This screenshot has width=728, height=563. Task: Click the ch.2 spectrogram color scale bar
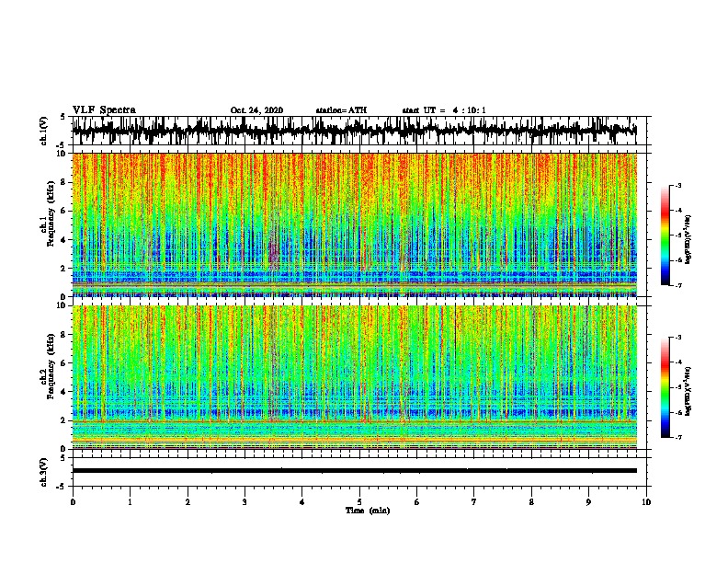pyautogui.click(x=665, y=387)
